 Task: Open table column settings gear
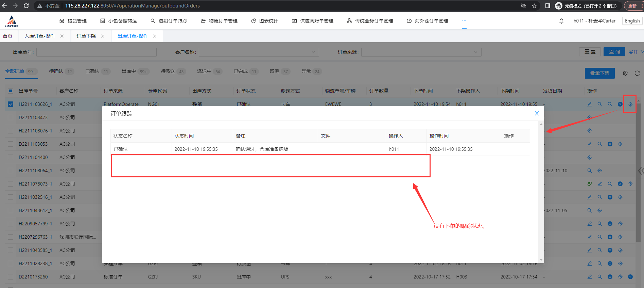625,73
